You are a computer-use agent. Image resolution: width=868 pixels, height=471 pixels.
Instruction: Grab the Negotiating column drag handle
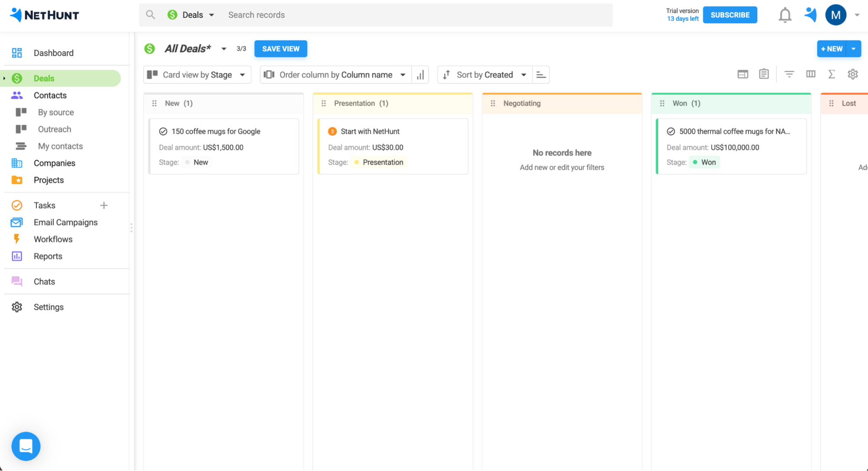(493, 103)
